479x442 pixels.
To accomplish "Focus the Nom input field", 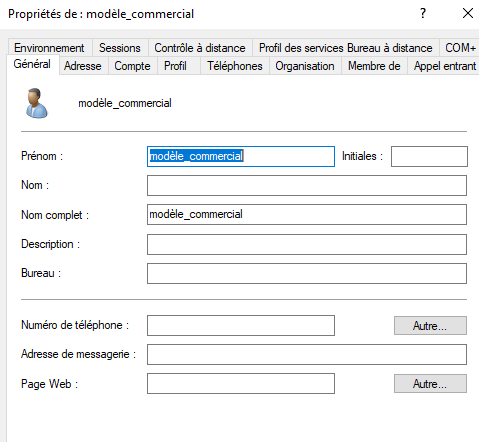I will pyautogui.click(x=307, y=185).
